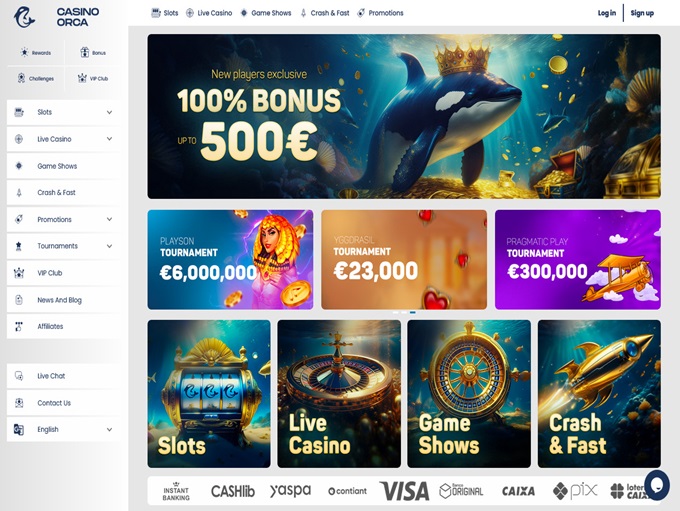Click the News And Blog sidebar icon

(x=19, y=300)
